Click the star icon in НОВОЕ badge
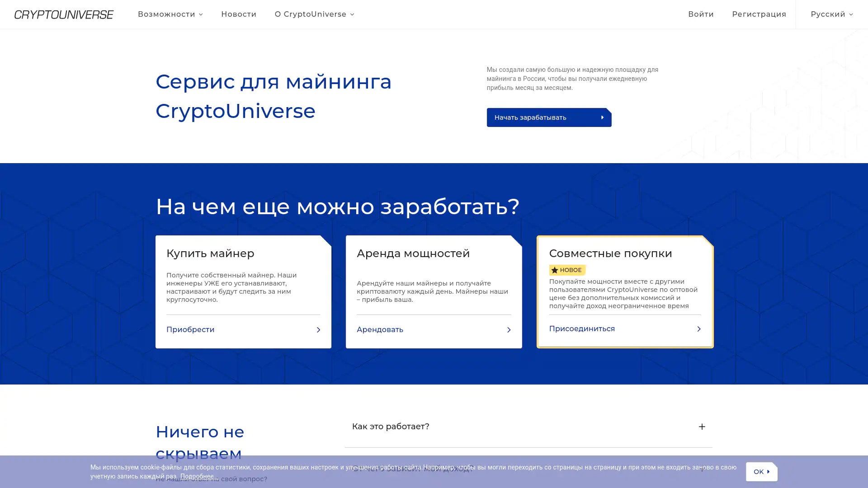 555,270
